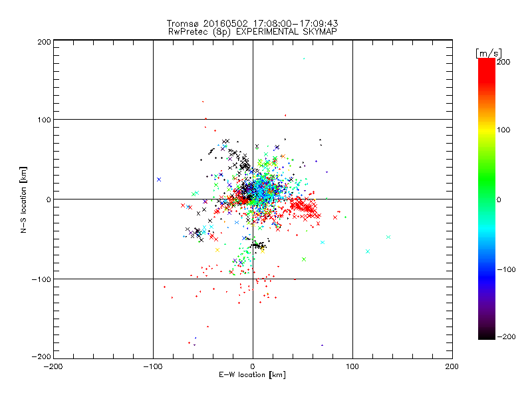This screenshot has width=532, height=399.
Task: Click the plot title 'Tromsø 20160502 17:08:00-17:09:43'
Action: click(x=253, y=23)
